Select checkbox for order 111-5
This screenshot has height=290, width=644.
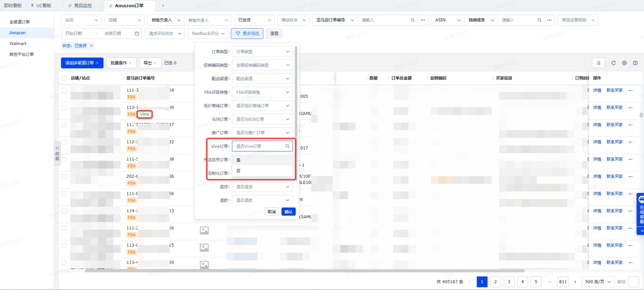[64, 159]
